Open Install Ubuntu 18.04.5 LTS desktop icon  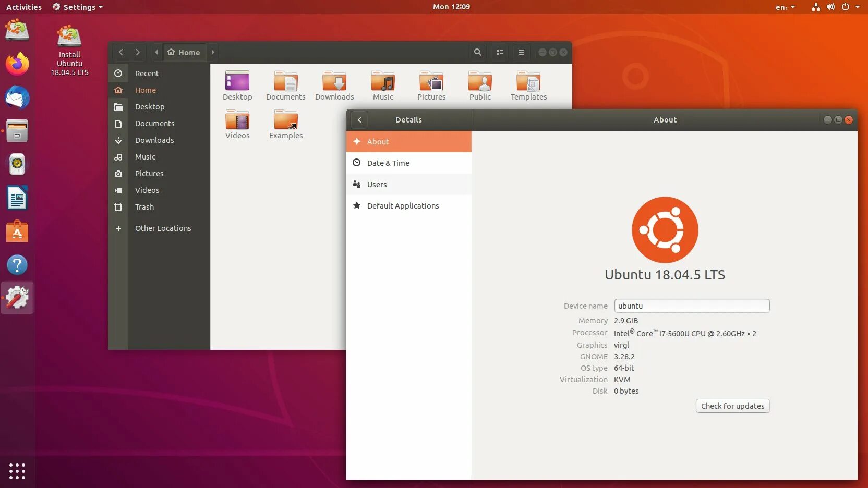coord(69,50)
